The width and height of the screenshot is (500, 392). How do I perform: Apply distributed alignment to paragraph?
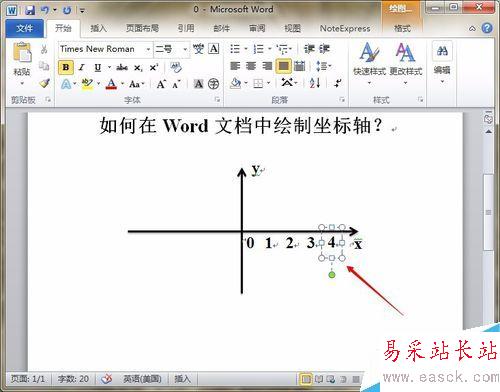(x=299, y=66)
